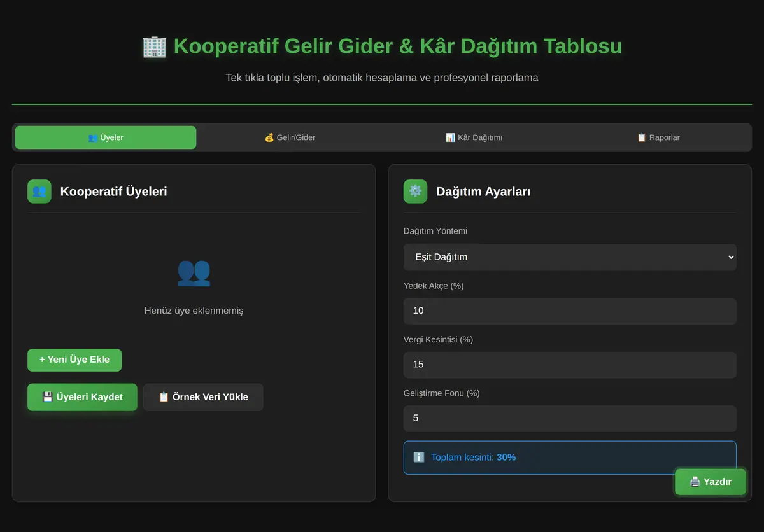
Task: Click the large empty-members people icon
Action: [x=194, y=272]
